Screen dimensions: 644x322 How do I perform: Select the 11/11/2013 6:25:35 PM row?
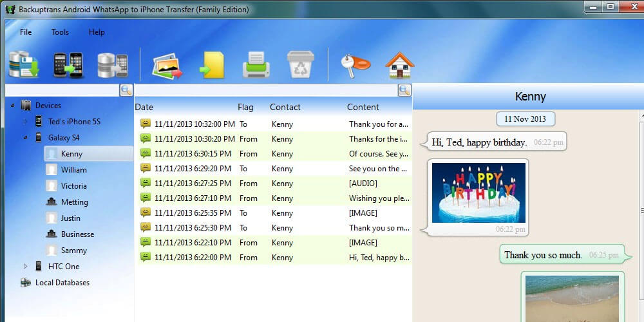coord(274,213)
